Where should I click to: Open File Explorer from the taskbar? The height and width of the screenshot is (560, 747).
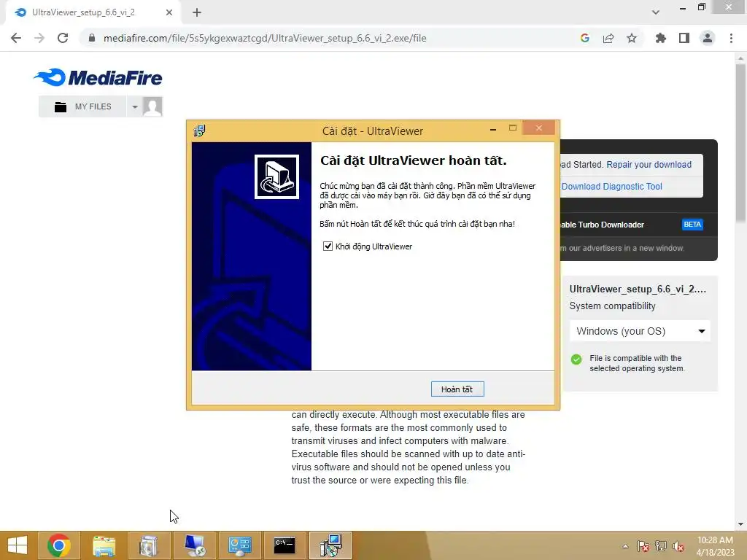tap(104, 545)
